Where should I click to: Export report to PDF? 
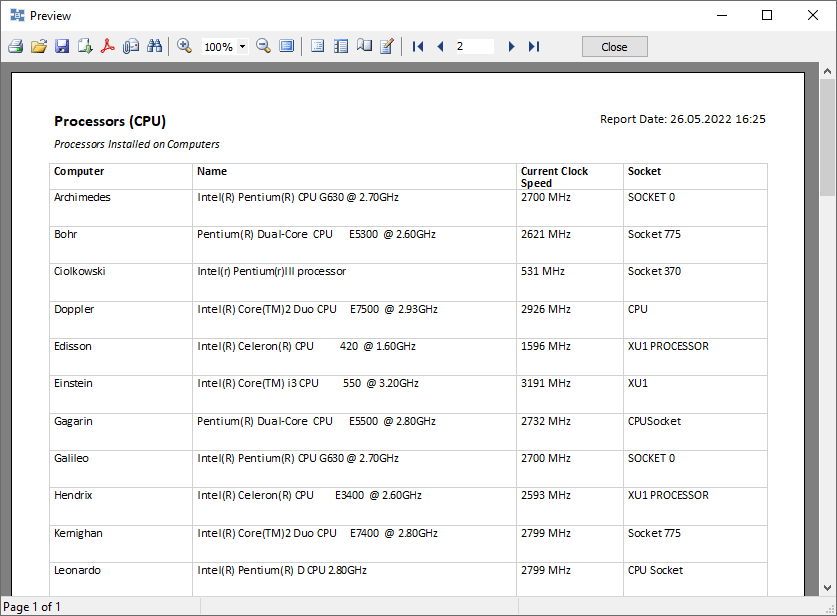point(108,46)
